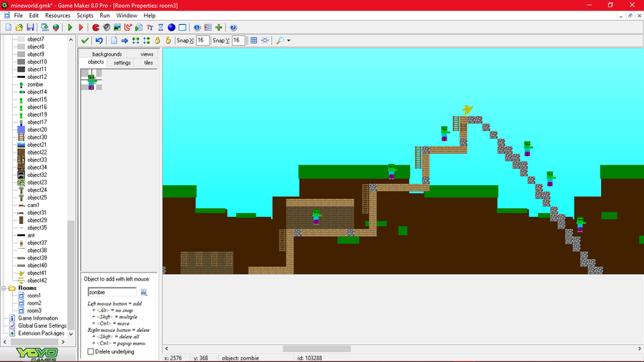Select the cam1 object in the tree

[33, 205]
